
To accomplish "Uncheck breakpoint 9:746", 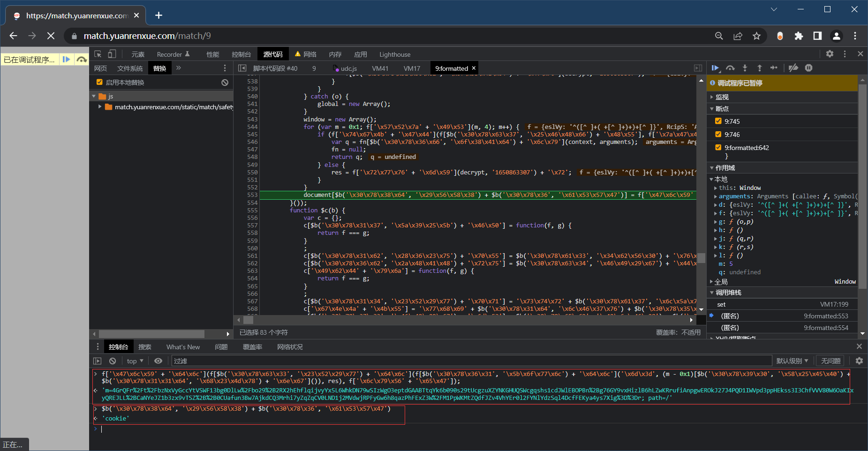I will [x=718, y=134].
